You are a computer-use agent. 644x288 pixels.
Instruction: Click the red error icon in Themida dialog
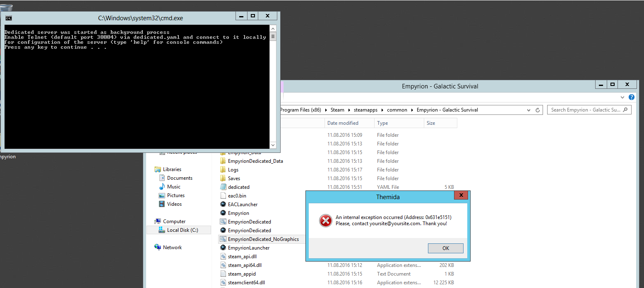coord(326,221)
